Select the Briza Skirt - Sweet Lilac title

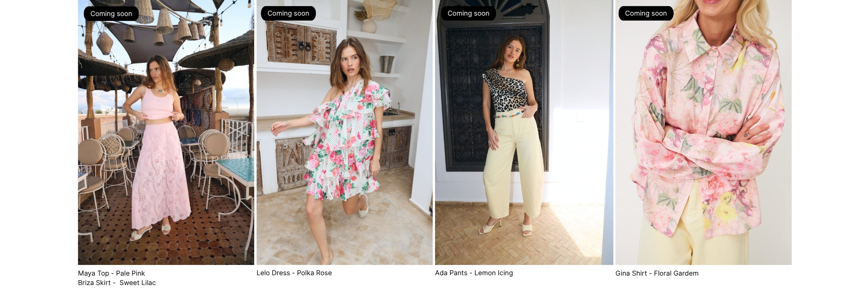click(117, 283)
